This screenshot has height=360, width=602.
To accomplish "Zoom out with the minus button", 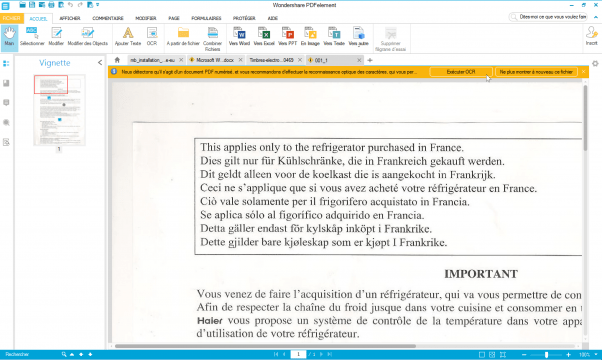I will [524, 355].
